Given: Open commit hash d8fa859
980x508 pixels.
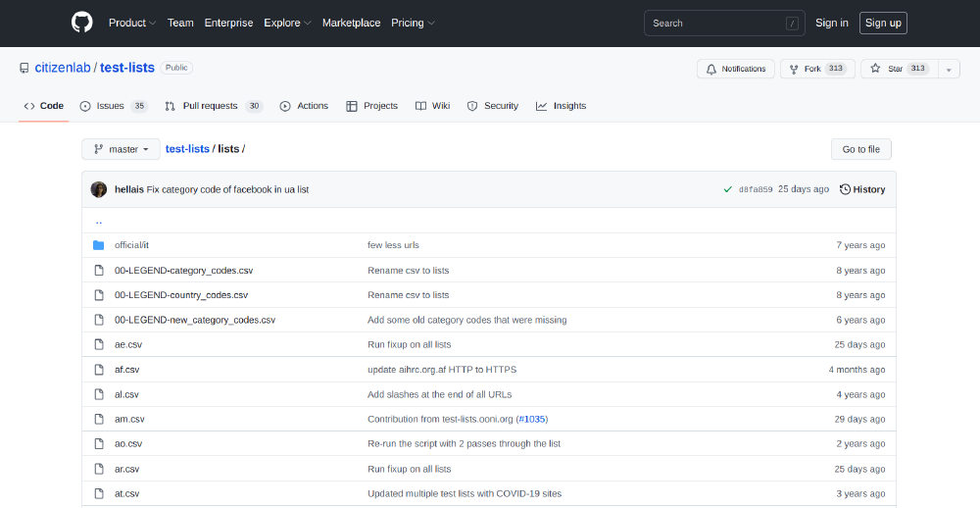Looking at the screenshot, I should 756,189.
